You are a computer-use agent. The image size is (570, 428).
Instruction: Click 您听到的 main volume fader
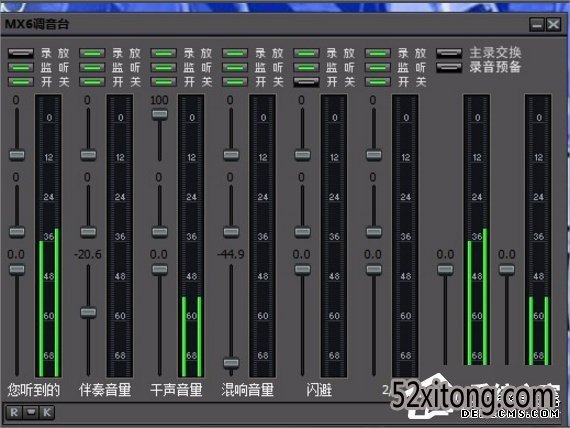point(17,269)
